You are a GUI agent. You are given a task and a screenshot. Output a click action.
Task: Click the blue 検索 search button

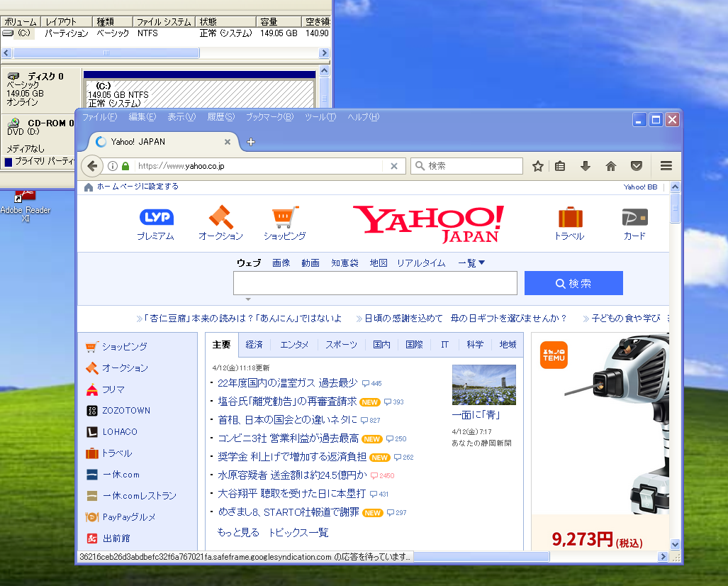pyautogui.click(x=573, y=283)
